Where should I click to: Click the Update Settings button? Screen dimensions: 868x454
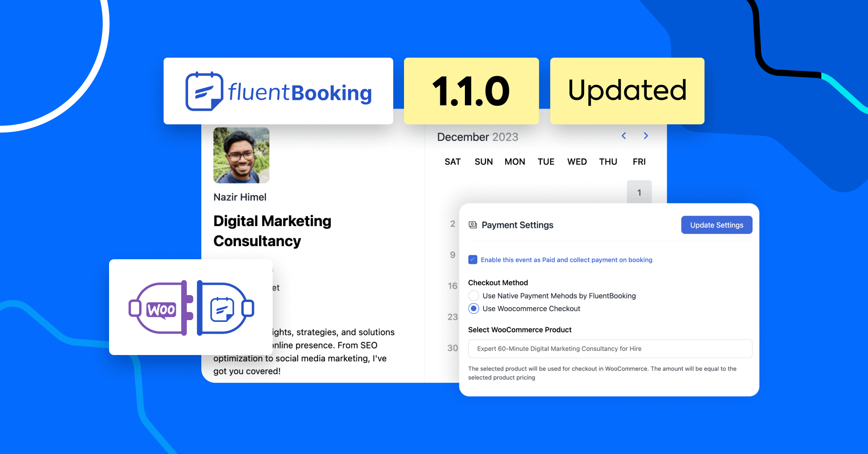pyautogui.click(x=717, y=225)
